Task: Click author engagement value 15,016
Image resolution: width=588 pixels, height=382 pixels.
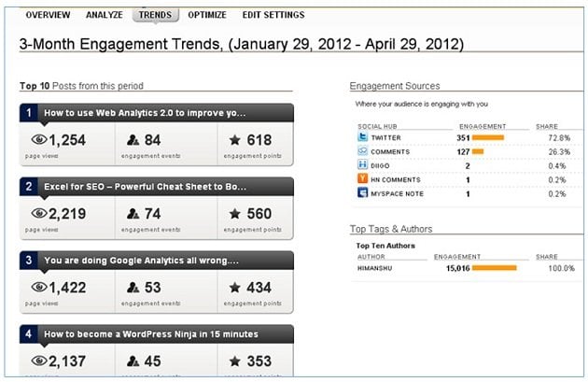Action: click(x=457, y=268)
